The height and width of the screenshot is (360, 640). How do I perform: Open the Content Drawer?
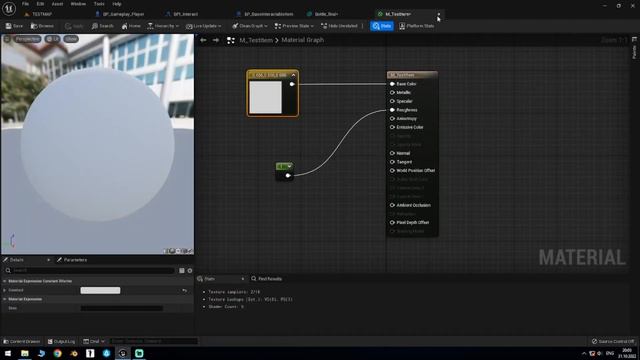tap(22, 341)
